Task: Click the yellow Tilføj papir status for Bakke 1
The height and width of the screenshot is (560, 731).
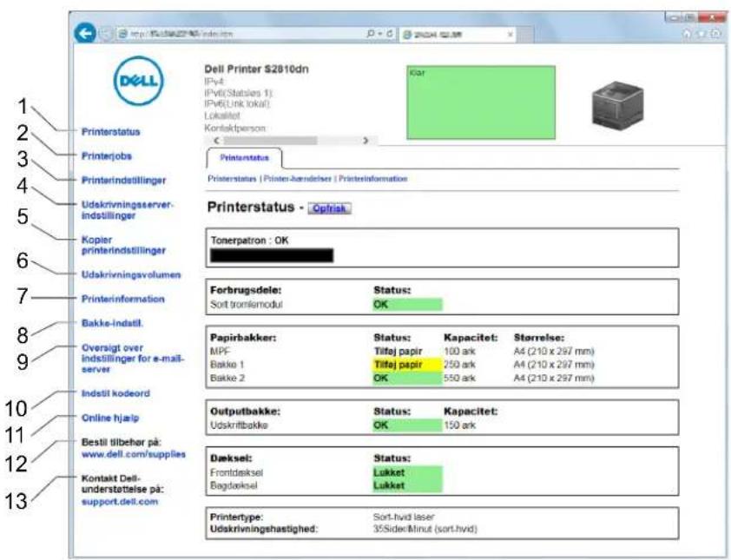Action: click(407, 365)
